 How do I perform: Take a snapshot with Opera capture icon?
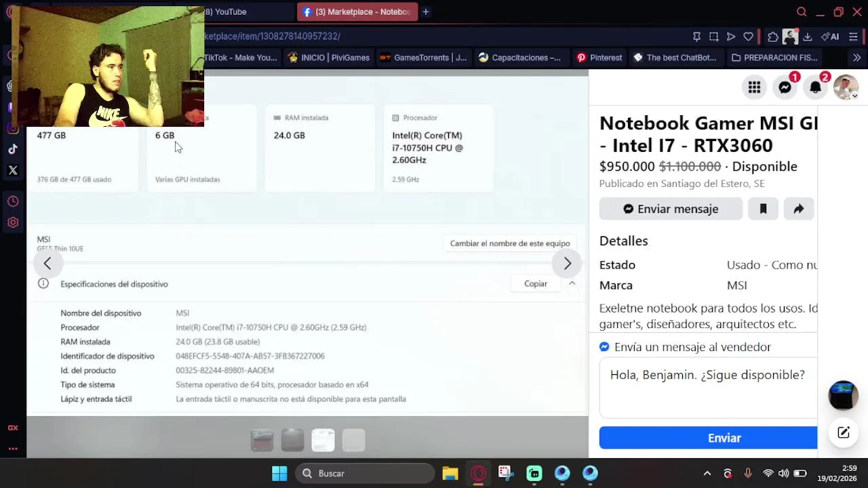(714, 37)
